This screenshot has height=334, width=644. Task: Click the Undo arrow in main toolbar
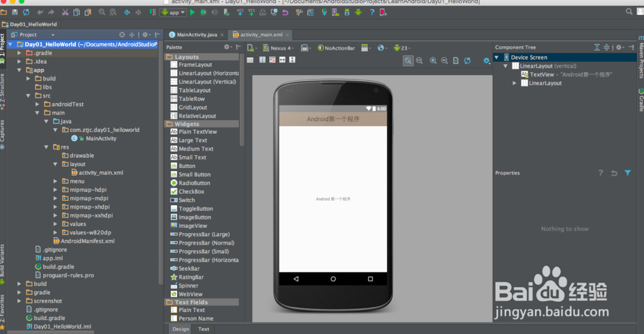click(40, 12)
